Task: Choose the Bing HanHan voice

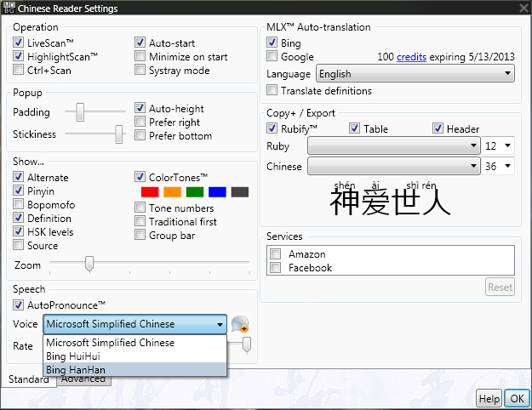Action: tap(135, 369)
